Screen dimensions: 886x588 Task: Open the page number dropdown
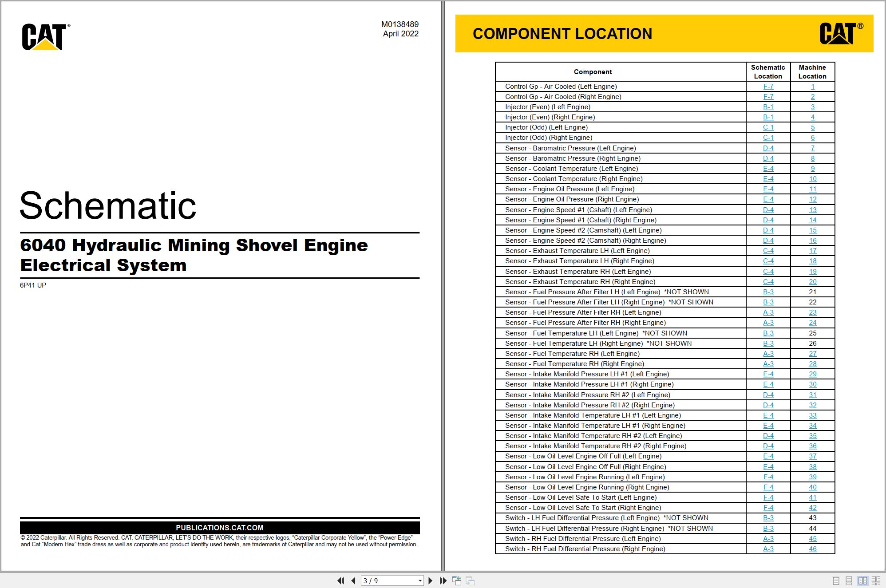click(x=420, y=580)
